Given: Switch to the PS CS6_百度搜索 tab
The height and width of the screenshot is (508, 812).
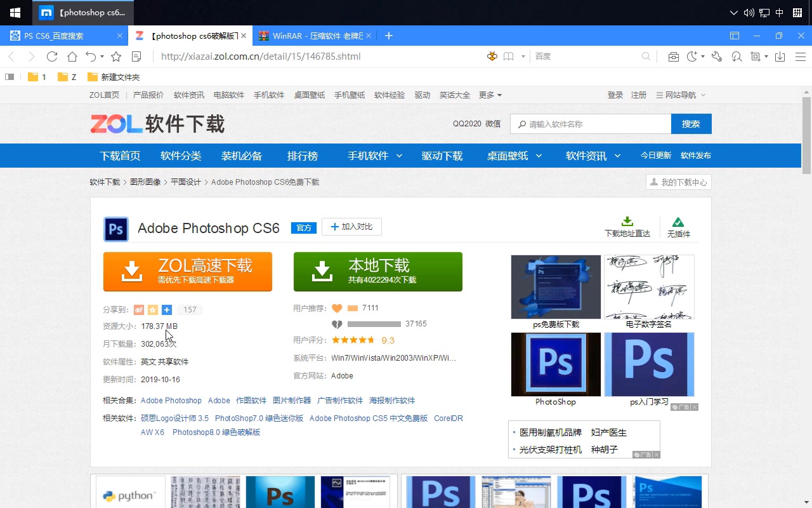Looking at the screenshot, I should tap(64, 36).
